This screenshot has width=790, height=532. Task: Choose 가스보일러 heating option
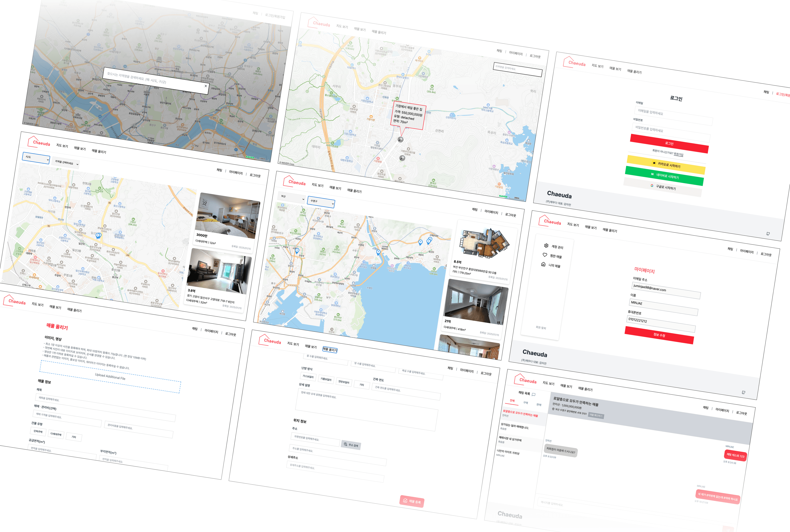308,376
